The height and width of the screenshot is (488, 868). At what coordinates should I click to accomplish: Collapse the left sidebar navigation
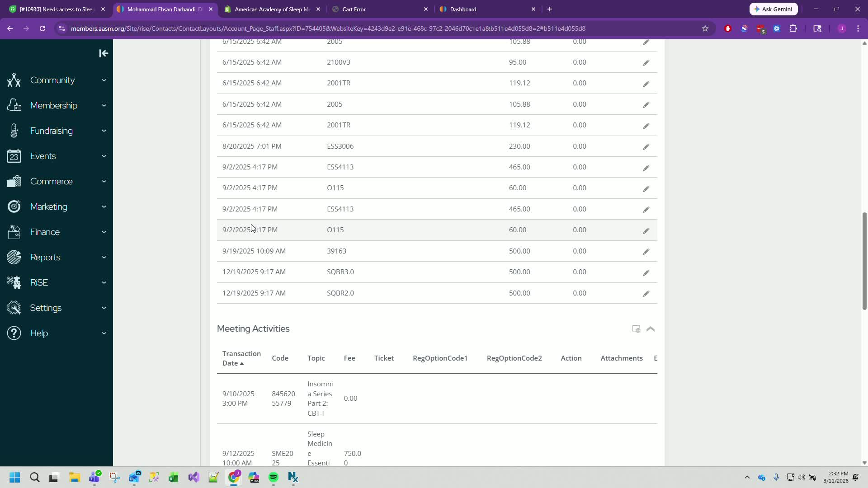[x=104, y=53]
